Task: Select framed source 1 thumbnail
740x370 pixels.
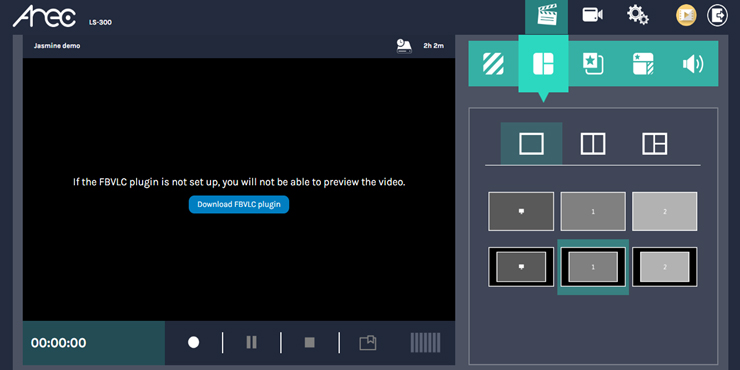Action: [x=593, y=267]
